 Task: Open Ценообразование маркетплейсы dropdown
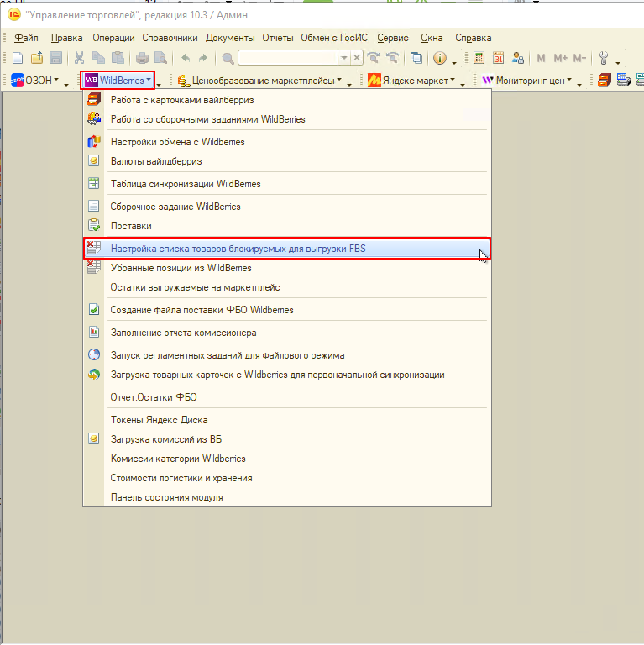259,81
